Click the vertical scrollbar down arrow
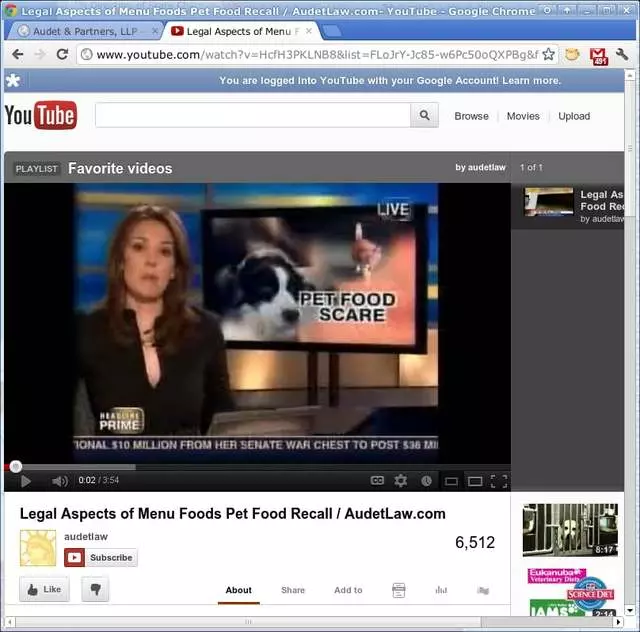640x632 pixels. click(x=630, y=610)
